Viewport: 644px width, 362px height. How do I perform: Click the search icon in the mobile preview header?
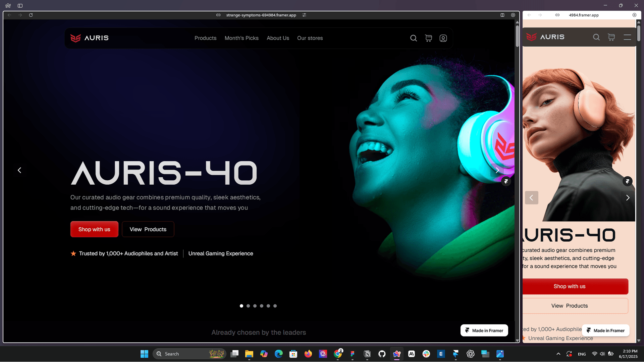point(596,37)
